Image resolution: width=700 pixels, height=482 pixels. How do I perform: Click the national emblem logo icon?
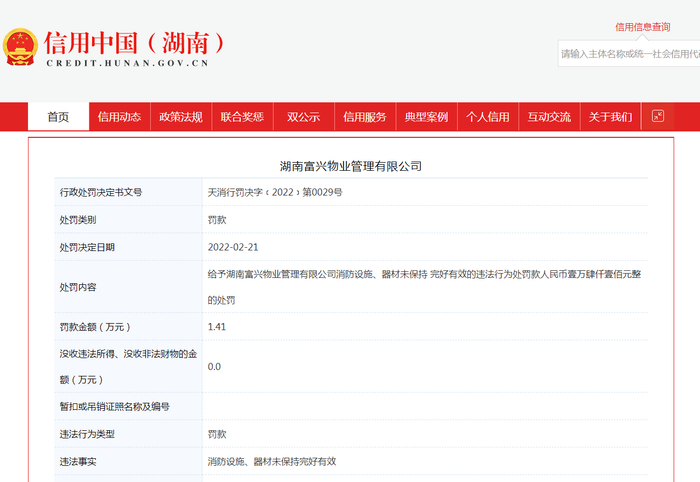(x=20, y=47)
